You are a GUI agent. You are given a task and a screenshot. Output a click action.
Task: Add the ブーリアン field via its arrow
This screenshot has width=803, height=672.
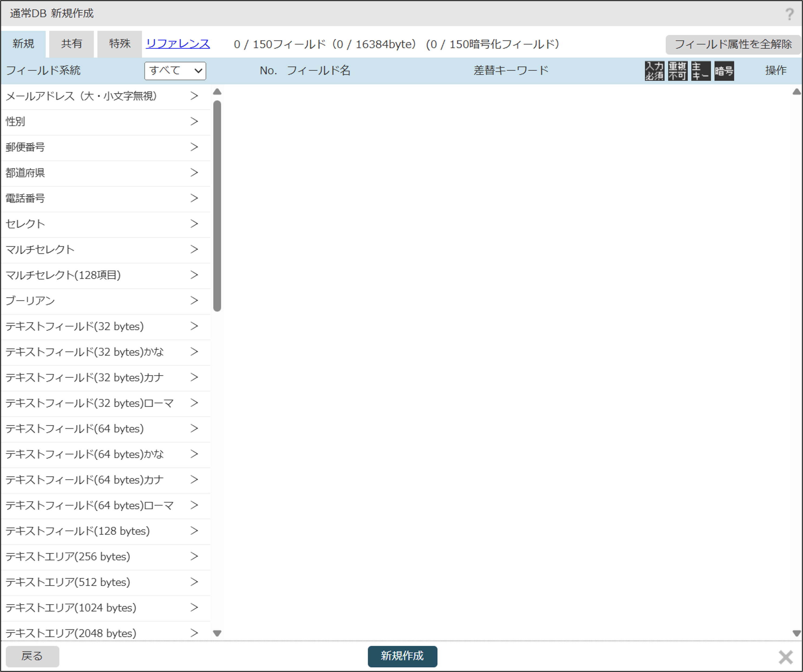pyautogui.click(x=194, y=301)
